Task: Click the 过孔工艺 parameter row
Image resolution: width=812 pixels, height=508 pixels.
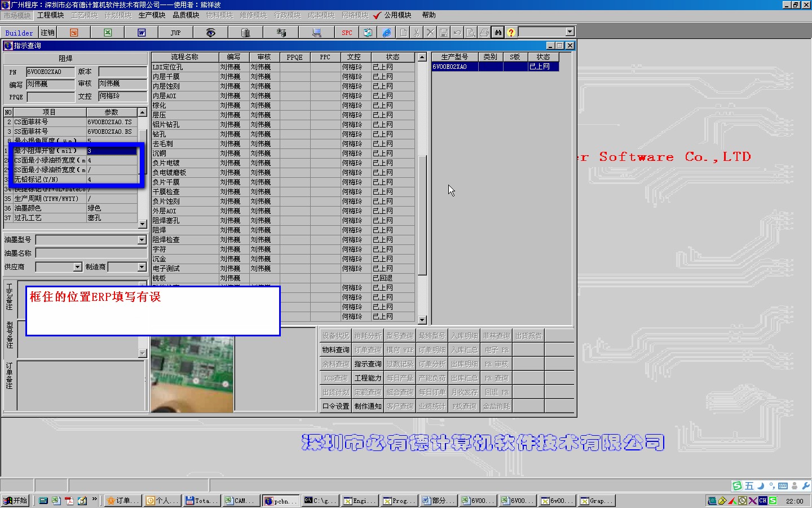Action: (x=70, y=218)
